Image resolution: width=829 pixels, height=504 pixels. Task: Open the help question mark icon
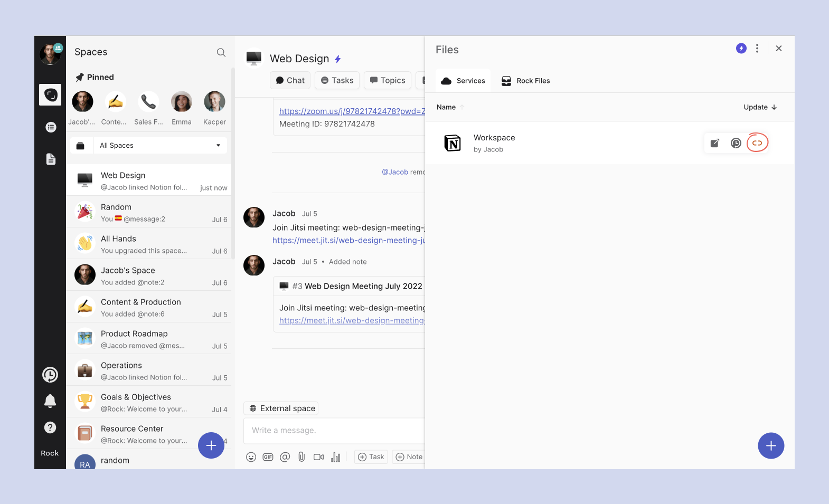coord(50,427)
